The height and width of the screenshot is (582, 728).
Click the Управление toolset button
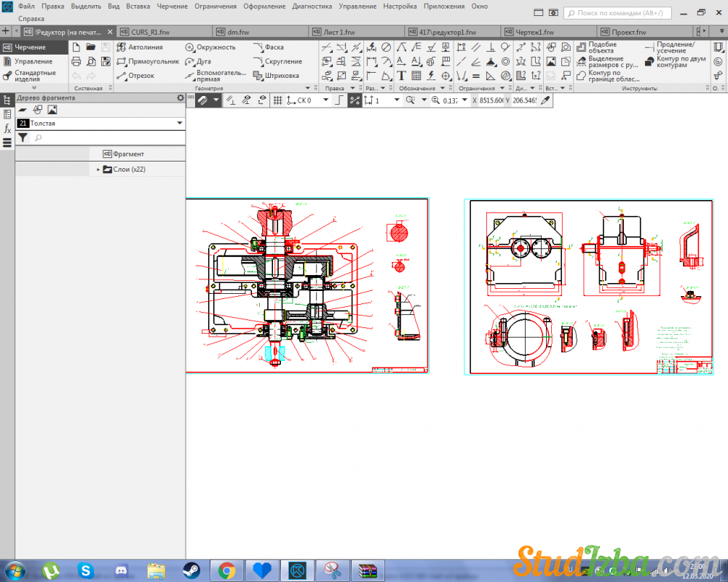(x=33, y=61)
